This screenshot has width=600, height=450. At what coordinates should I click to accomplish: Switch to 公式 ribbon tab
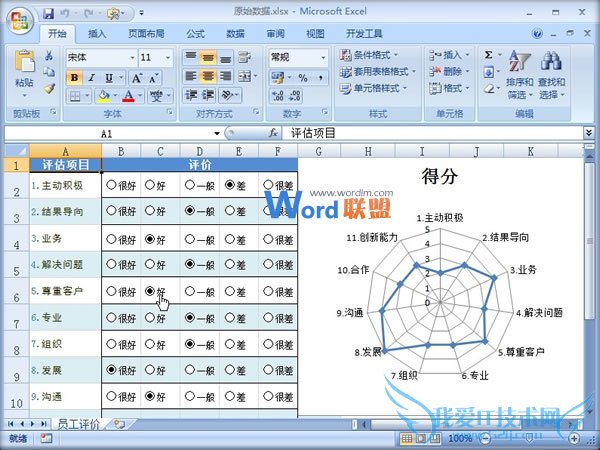tap(195, 34)
